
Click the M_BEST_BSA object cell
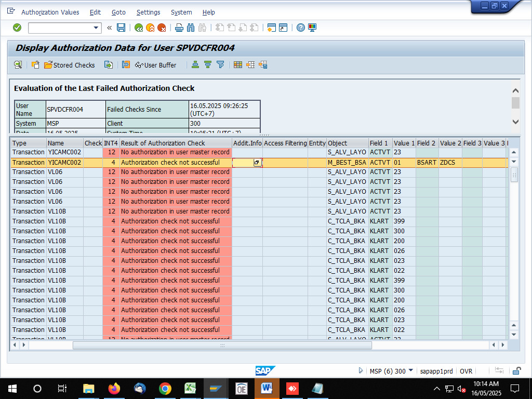[x=348, y=163]
